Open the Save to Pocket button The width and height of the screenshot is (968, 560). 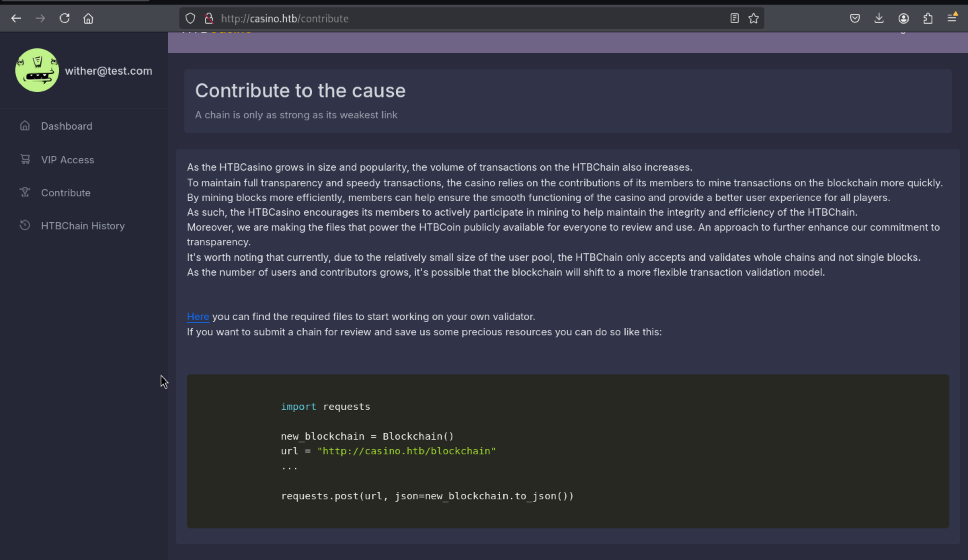[855, 18]
